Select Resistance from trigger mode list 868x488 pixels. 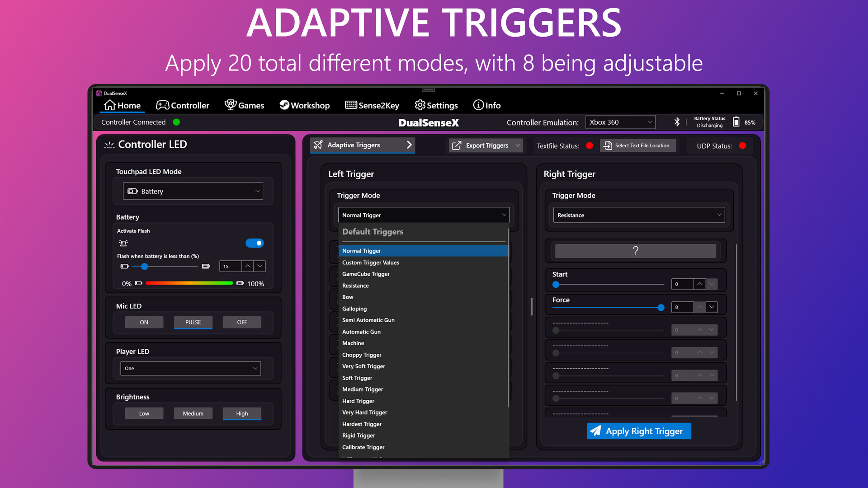(355, 285)
